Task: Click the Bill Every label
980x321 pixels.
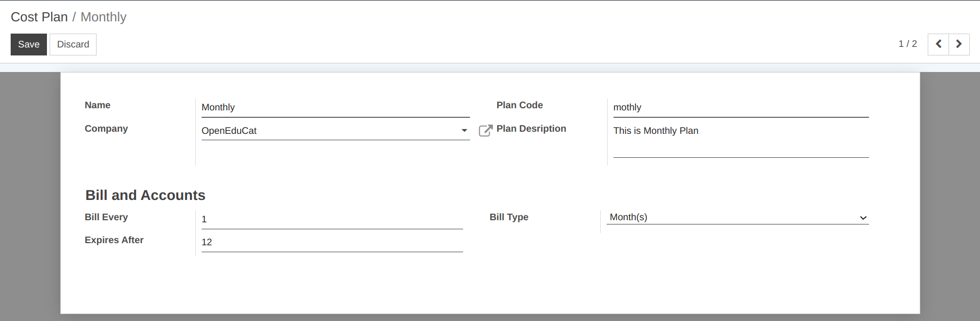Action: click(106, 217)
